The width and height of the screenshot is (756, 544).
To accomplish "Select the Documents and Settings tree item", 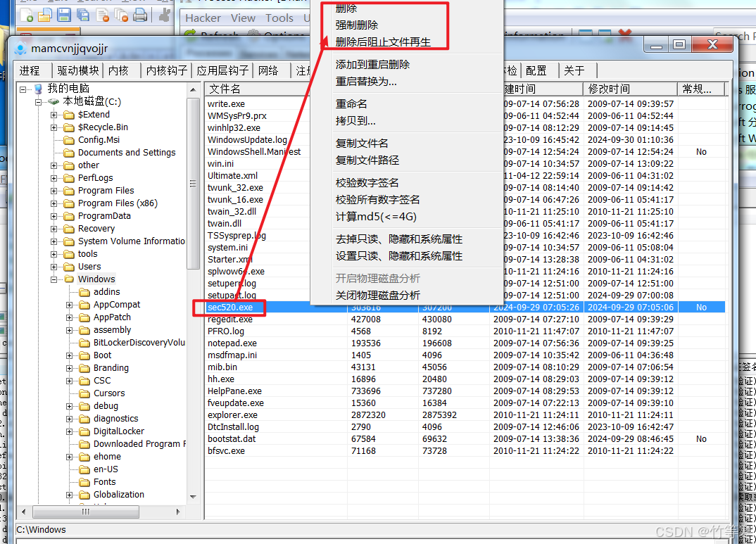I will [x=127, y=153].
